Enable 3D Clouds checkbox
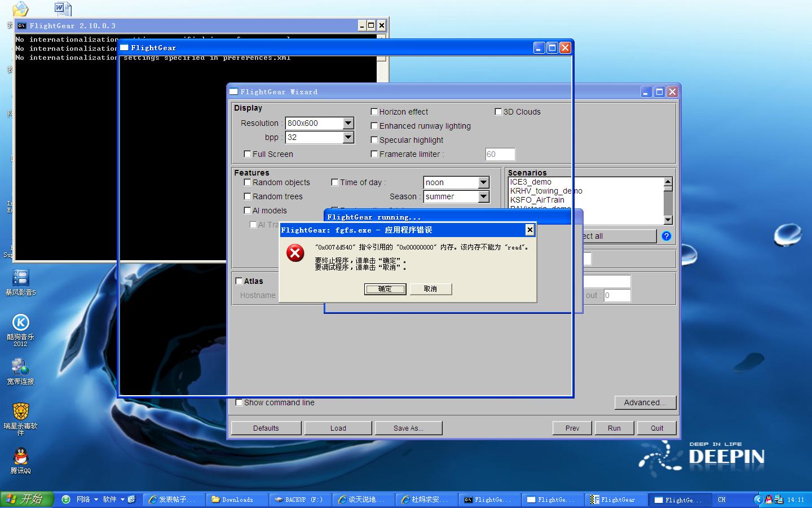 498,112
